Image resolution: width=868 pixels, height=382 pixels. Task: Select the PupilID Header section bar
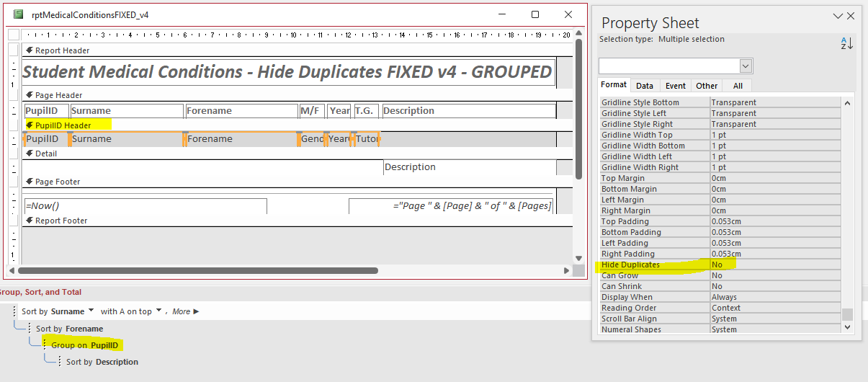(297, 125)
